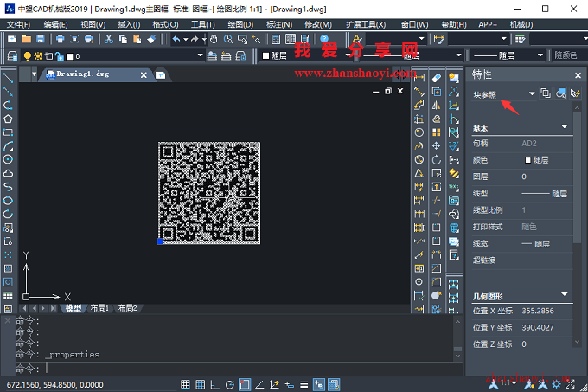This screenshot has height=392, width=588.
Task: Click the 位置 X 坐标 value 355.2856
Action: pyautogui.click(x=538, y=311)
